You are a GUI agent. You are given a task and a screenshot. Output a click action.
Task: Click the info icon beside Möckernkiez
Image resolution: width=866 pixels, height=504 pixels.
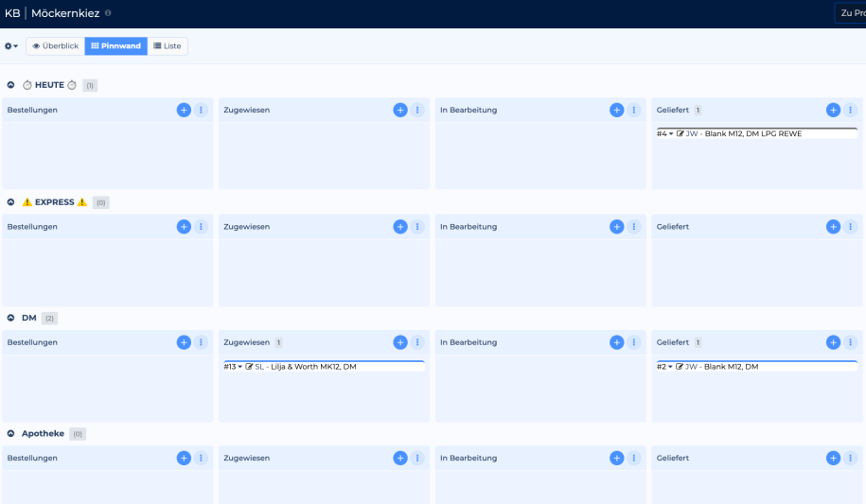pos(108,12)
